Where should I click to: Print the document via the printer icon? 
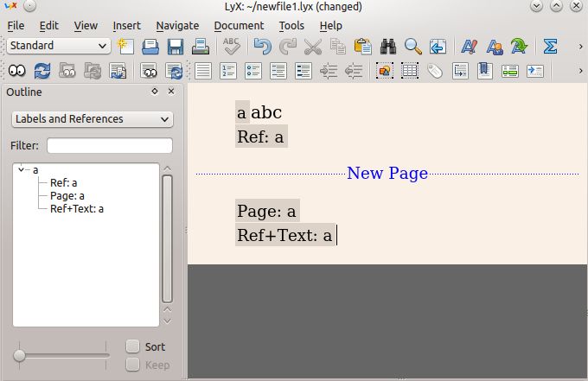pos(201,47)
